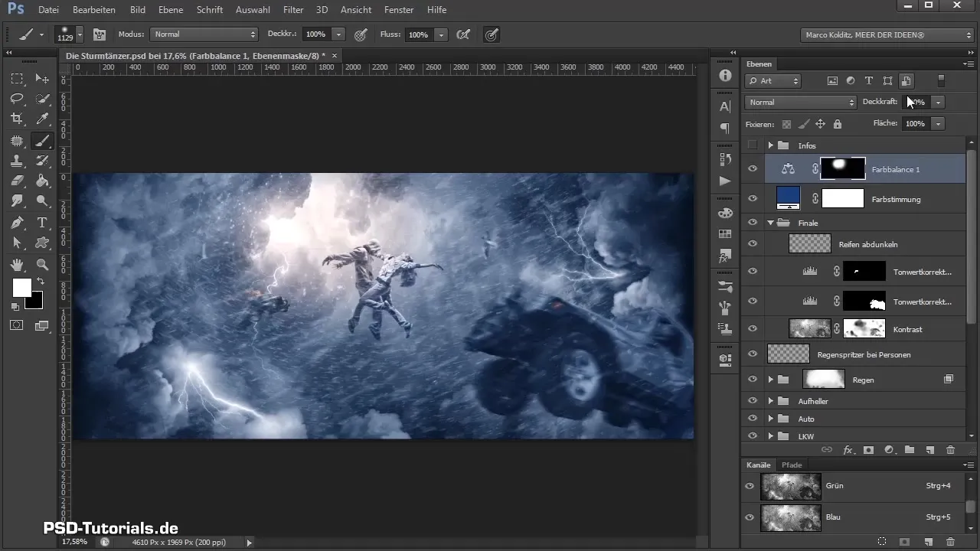
Task: Hide the Farbstimmung layer
Action: click(x=753, y=199)
